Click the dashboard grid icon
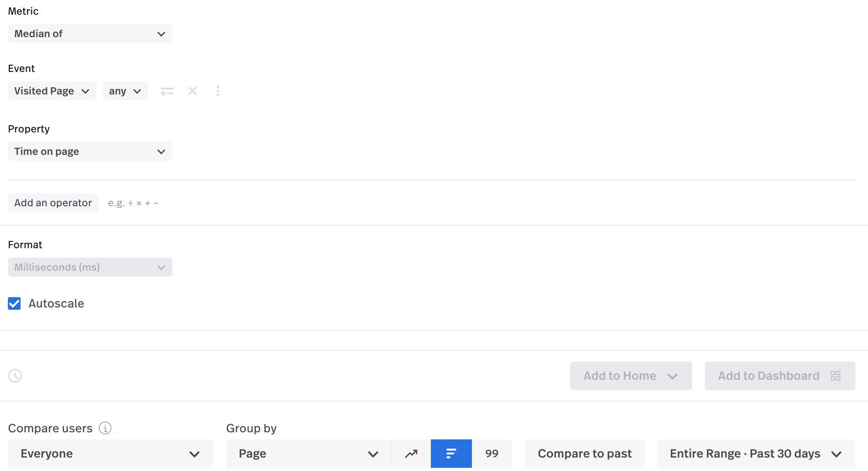The width and height of the screenshot is (868, 471). coord(836,376)
